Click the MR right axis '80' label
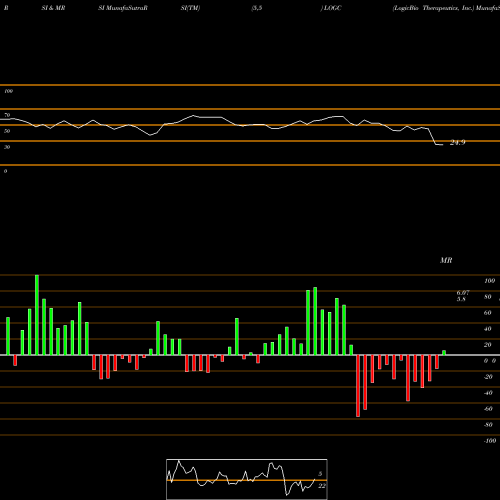 (488, 297)
